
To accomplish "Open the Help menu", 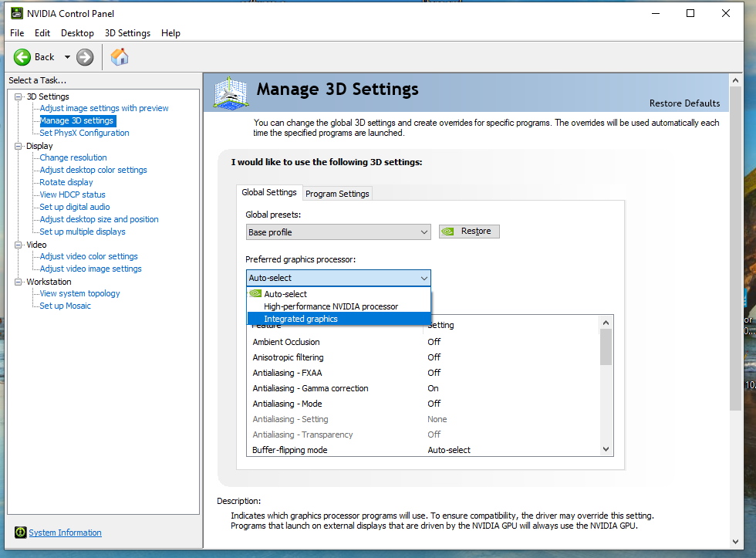I will 170,33.
